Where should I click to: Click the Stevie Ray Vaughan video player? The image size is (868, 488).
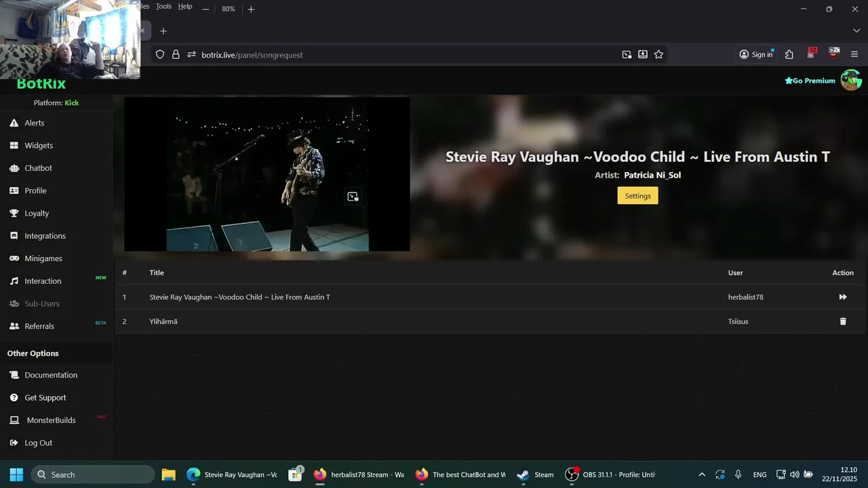click(x=267, y=174)
